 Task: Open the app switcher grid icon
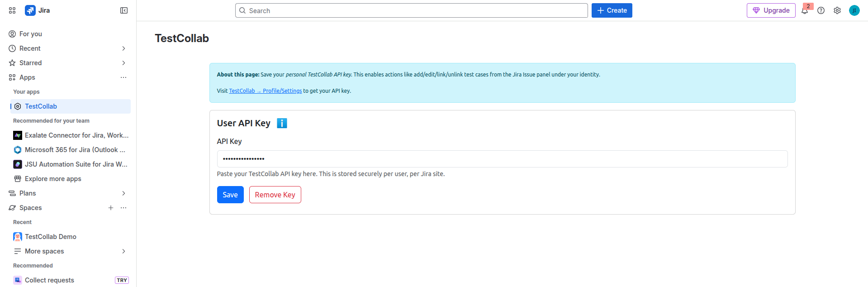click(12, 10)
